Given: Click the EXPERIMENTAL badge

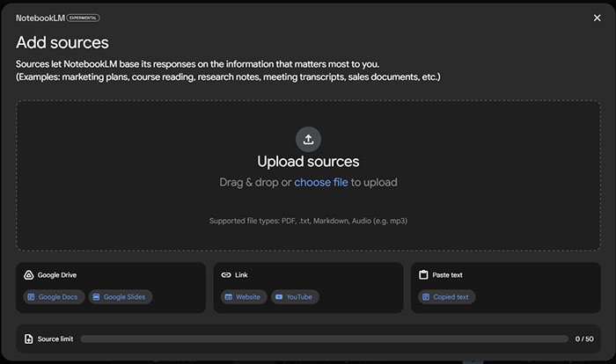Looking at the screenshot, I should [83, 18].
